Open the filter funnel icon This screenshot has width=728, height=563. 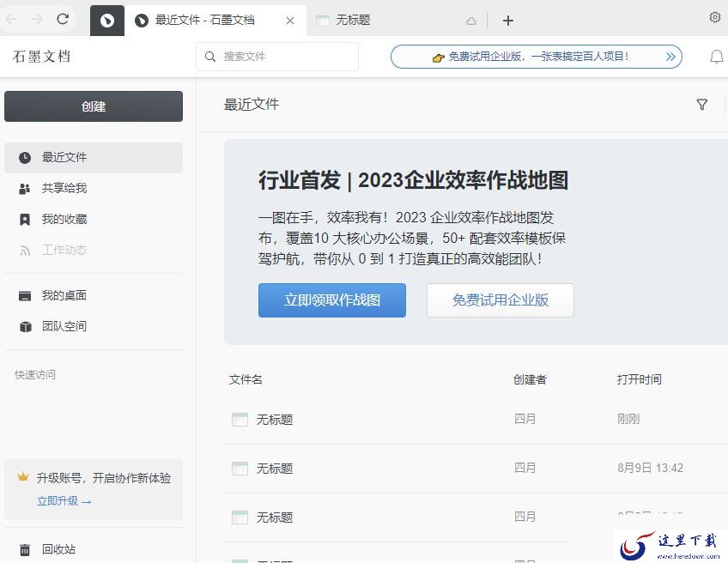pos(702,105)
